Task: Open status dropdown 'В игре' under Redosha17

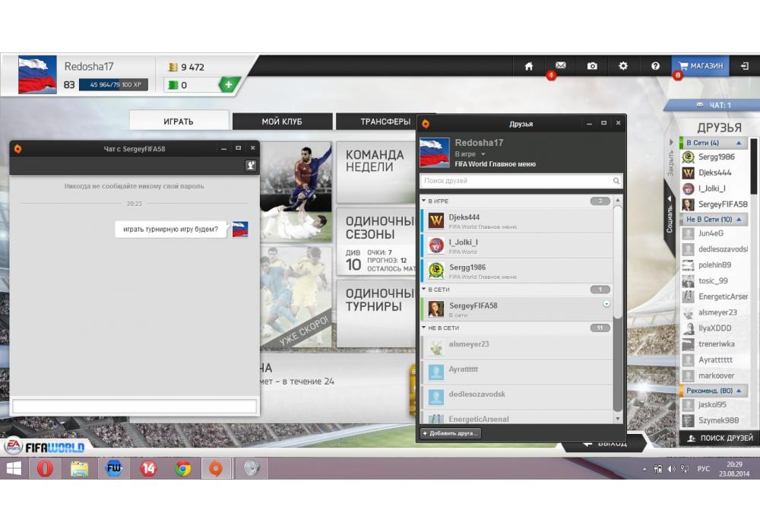Action: pos(483,154)
